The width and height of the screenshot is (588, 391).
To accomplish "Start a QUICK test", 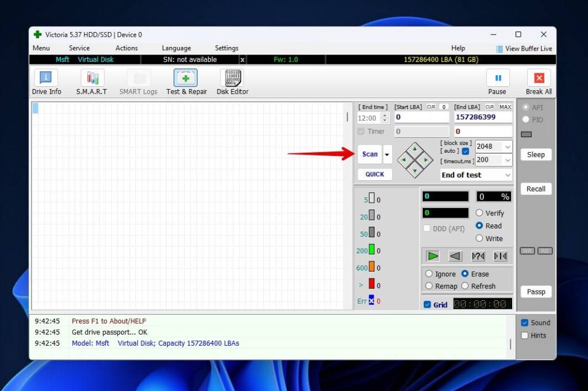I will (x=374, y=174).
